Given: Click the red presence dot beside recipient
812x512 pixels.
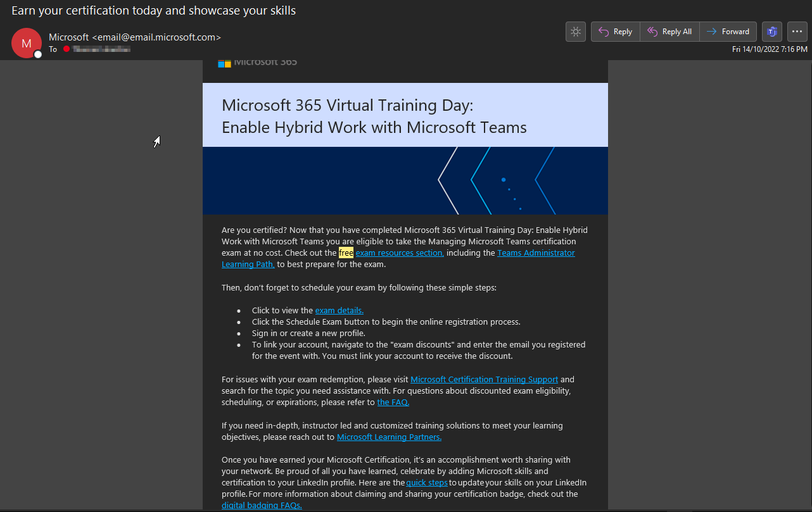Looking at the screenshot, I should point(66,49).
